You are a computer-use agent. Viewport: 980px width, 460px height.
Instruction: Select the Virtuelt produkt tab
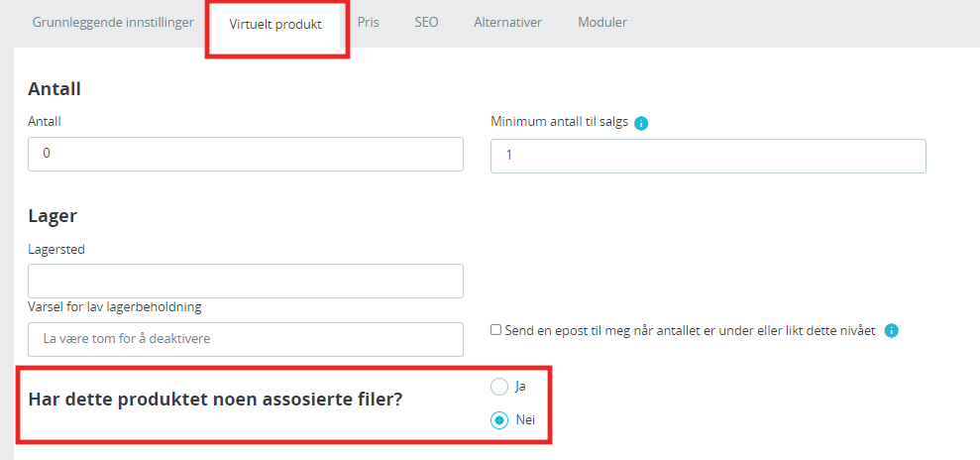coord(275,25)
